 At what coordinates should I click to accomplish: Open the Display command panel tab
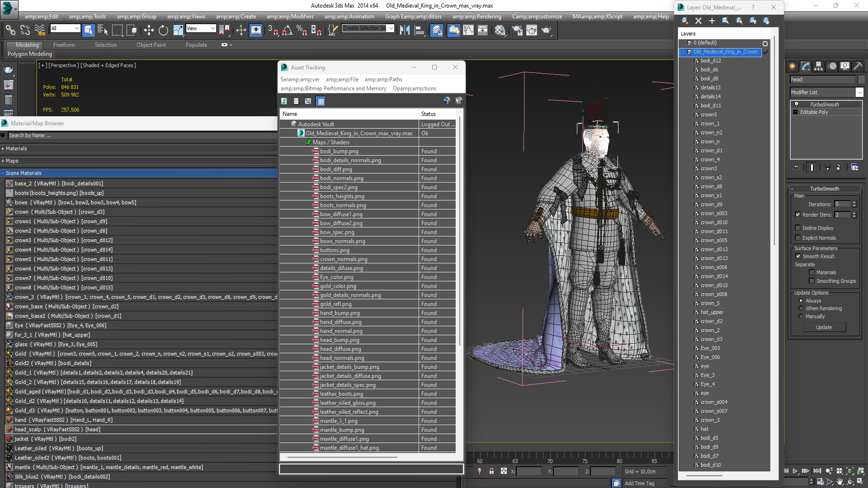coord(845,66)
